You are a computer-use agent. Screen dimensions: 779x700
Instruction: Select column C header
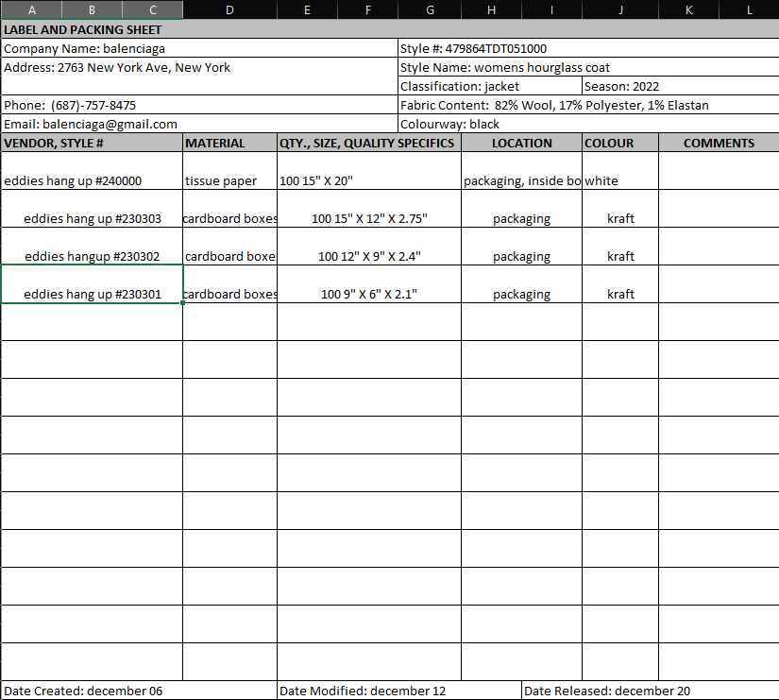pyautogui.click(x=153, y=9)
